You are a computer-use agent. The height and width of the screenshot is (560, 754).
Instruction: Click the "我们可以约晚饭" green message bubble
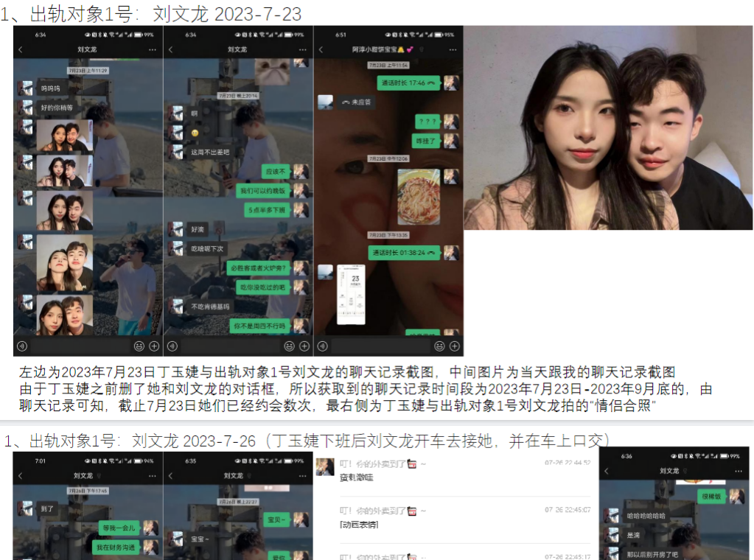[x=263, y=191]
